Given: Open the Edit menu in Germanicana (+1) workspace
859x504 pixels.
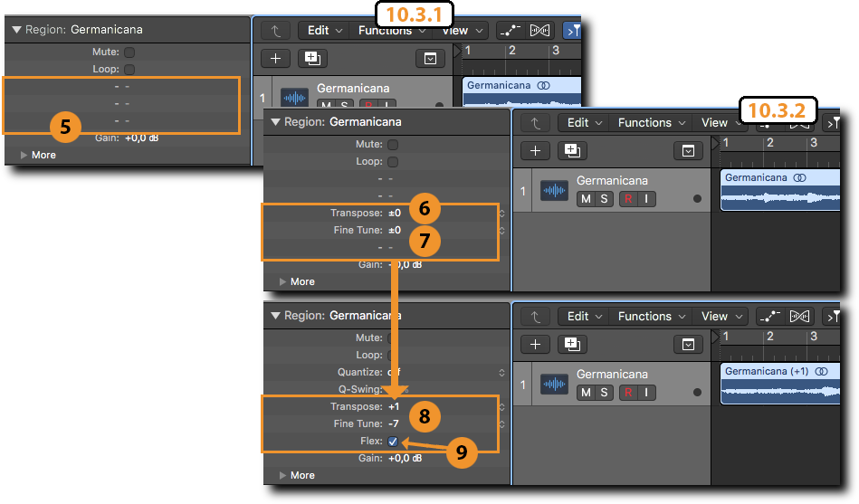Looking at the screenshot, I should point(584,317).
